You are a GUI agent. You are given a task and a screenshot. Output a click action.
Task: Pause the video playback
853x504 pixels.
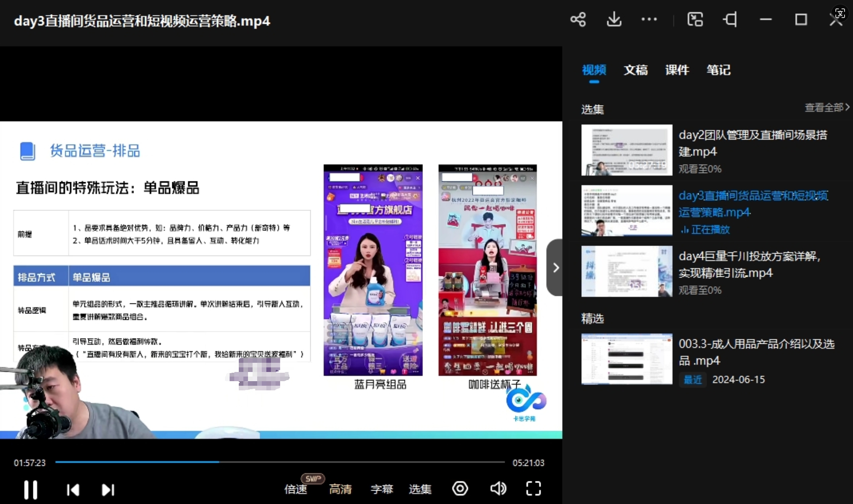(31, 489)
